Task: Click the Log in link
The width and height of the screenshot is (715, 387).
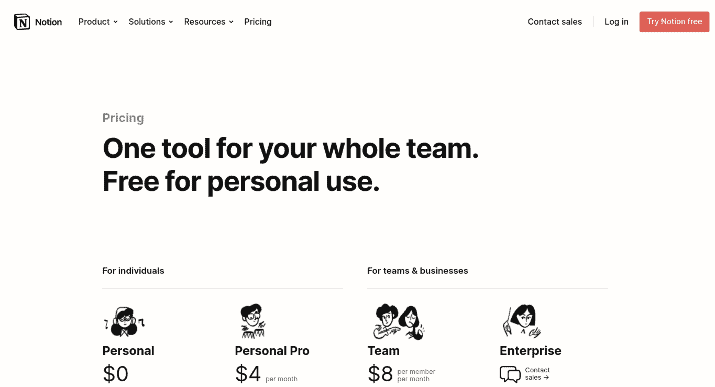Action: pos(616,22)
